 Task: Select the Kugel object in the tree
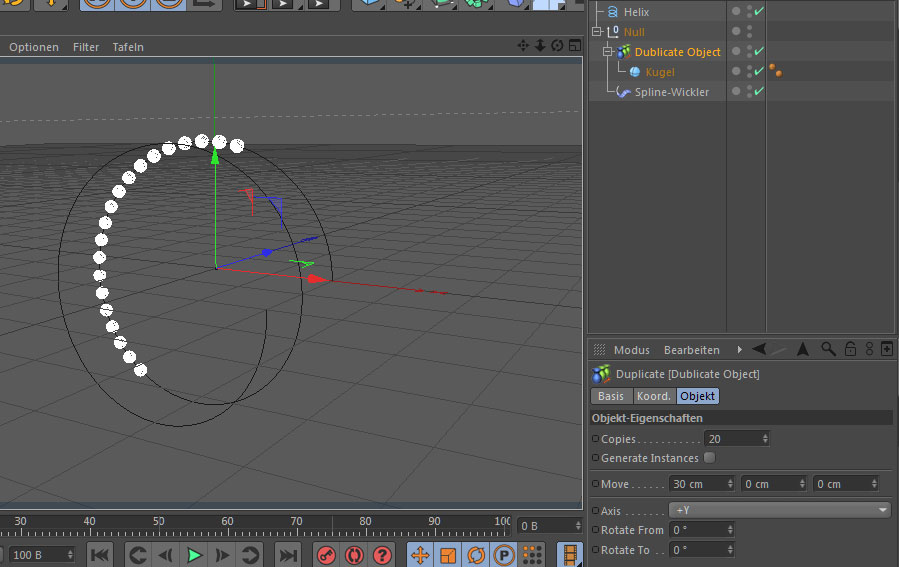point(659,72)
